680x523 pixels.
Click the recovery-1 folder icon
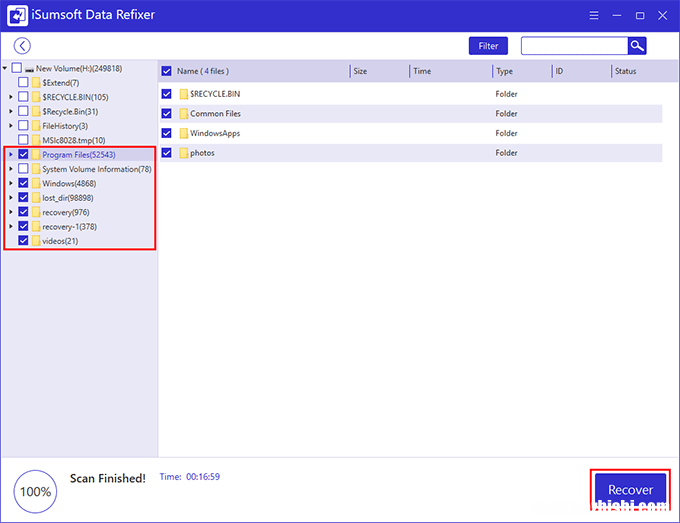(x=36, y=226)
